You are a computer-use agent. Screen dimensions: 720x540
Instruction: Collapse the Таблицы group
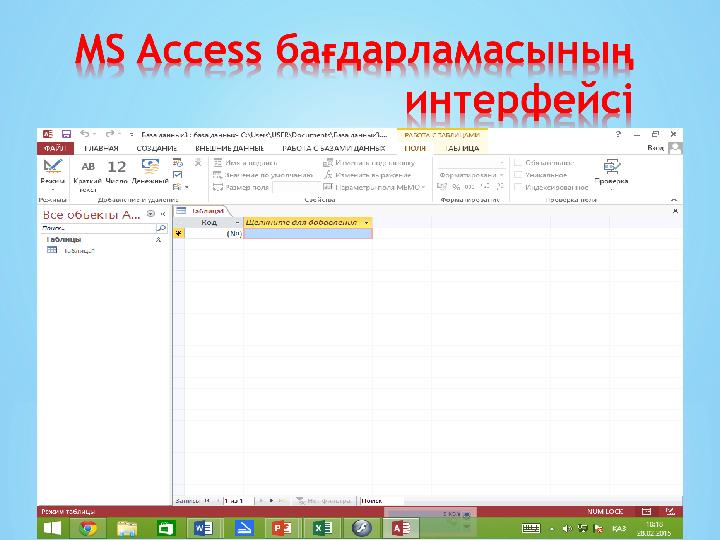tap(158, 240)
